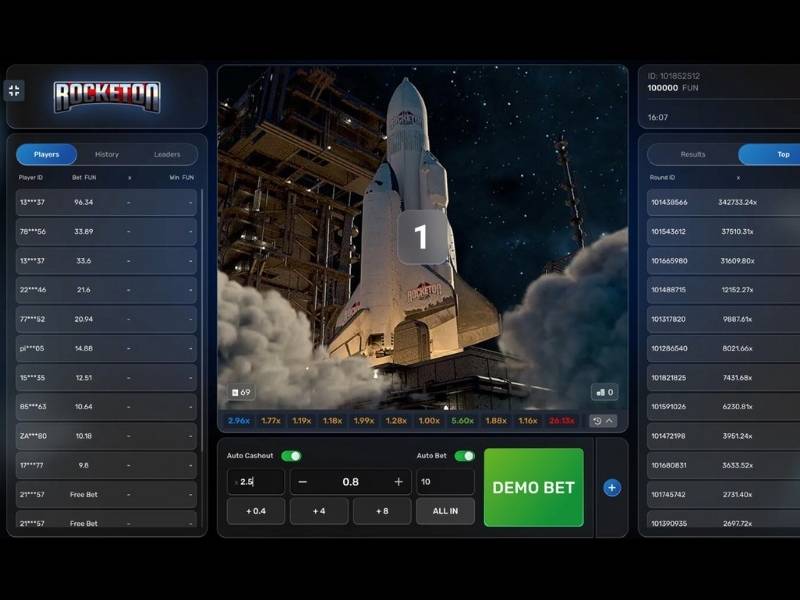Increase bet amount with plus button

pos(398,482)
